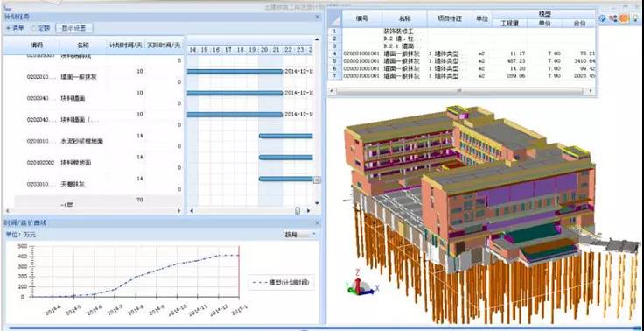Viewport: 644px width, 331px height.
Task: Select row 5 in the quantity table
Action: [x=462, y=60]
